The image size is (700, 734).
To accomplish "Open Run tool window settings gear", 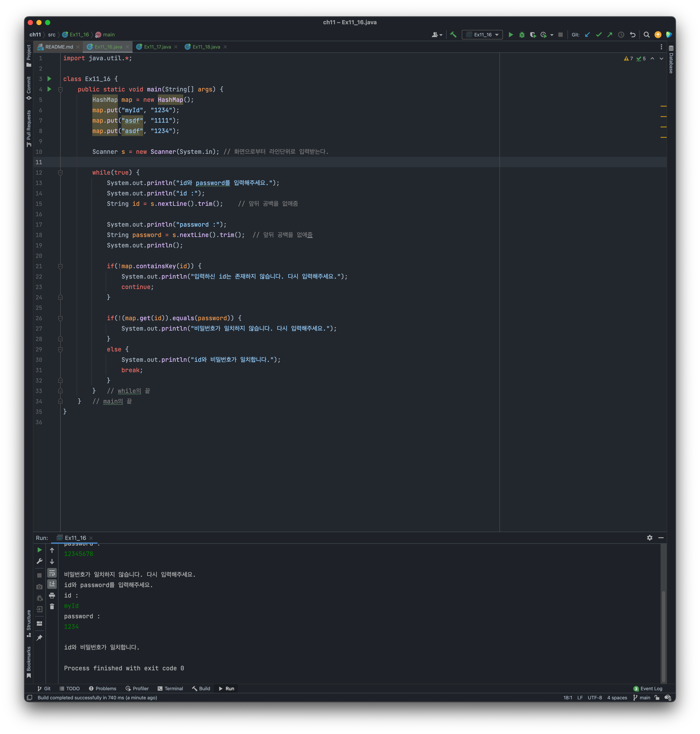I will (x=650, y=538).
